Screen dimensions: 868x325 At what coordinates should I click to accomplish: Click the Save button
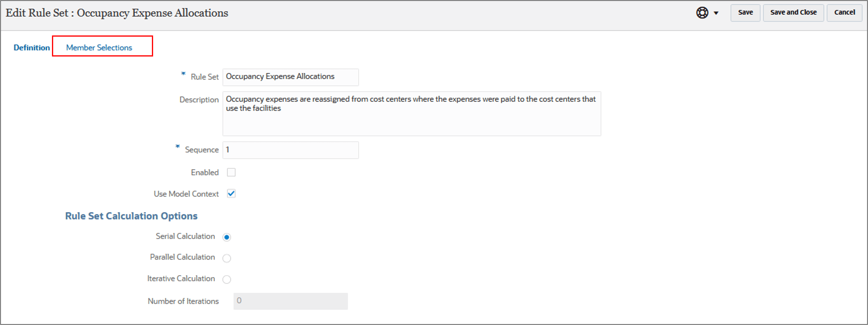(745, 13)
